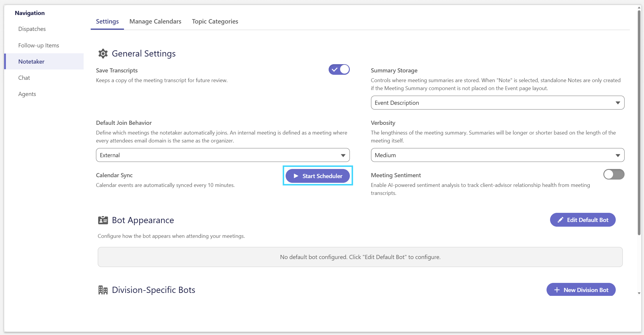
Task: Click the Division-Specific Bots building icon
Action: pyautogui.click(x=103, y=290)
